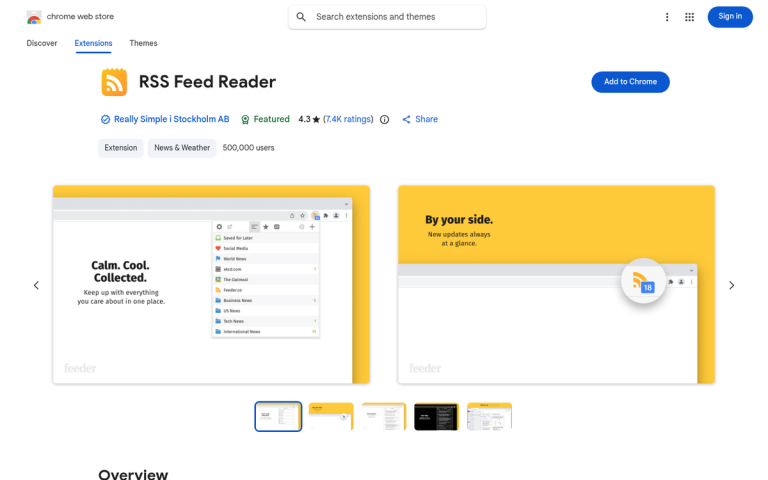The height and width of the screenshot is (480, 768).
Task: Click Add to Chrome button
Action: 630,82
